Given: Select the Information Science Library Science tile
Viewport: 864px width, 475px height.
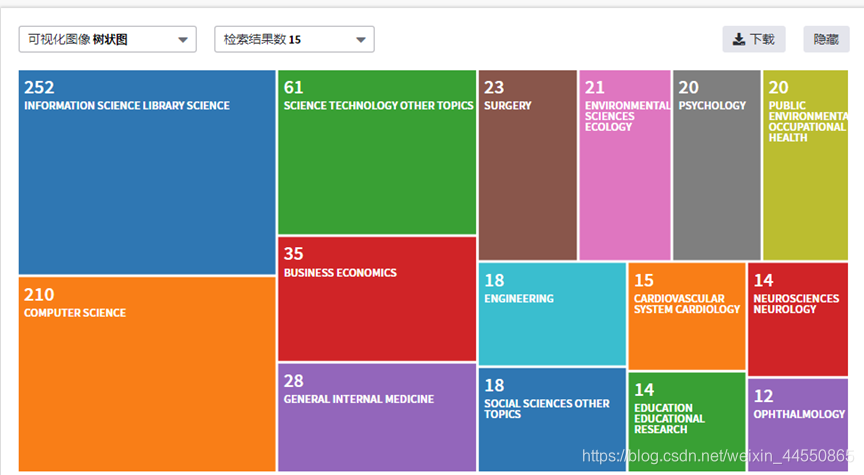Looking at the screenshot, I should coord(147,172).
